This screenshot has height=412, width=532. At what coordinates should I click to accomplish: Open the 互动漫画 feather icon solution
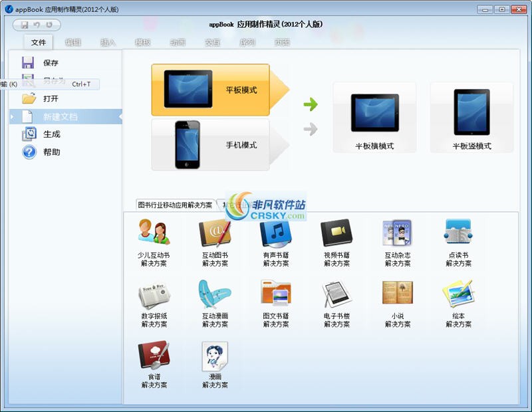(215, 304)
